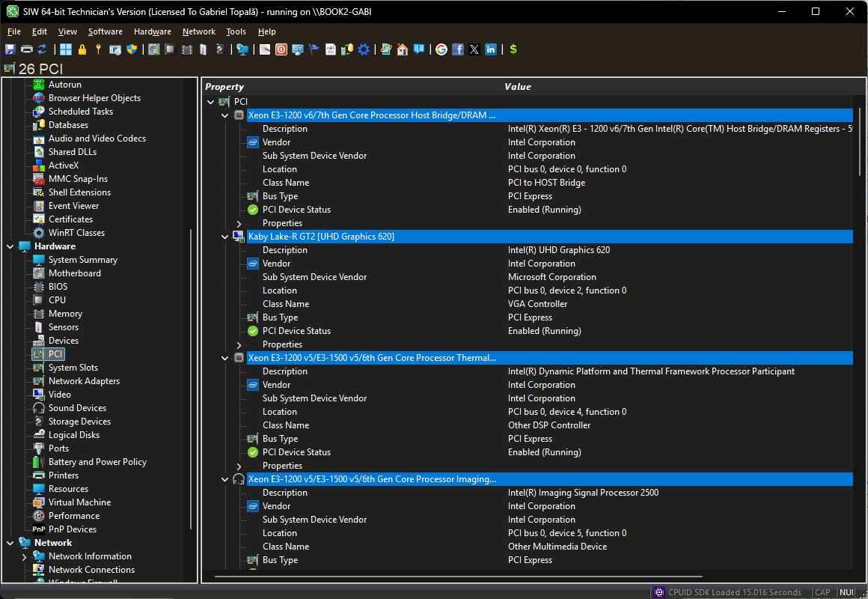Click the blue gear options toolbar icon

tap(364, 49)
